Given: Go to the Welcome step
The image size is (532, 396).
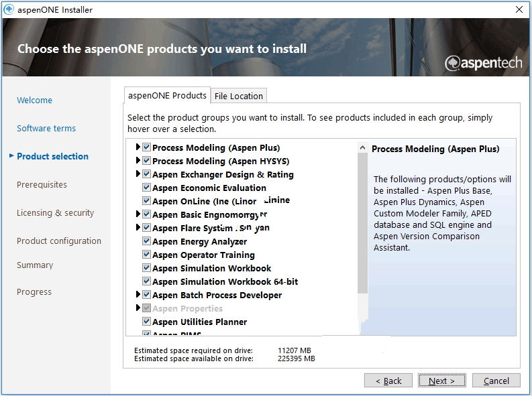Looking at the screenshot, I should (35, 101).
